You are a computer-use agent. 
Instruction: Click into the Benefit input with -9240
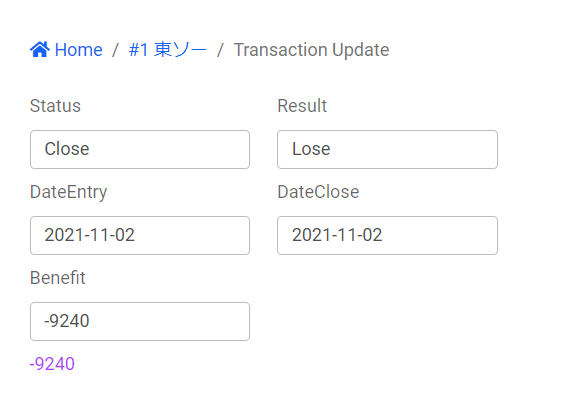pos(140,321)
